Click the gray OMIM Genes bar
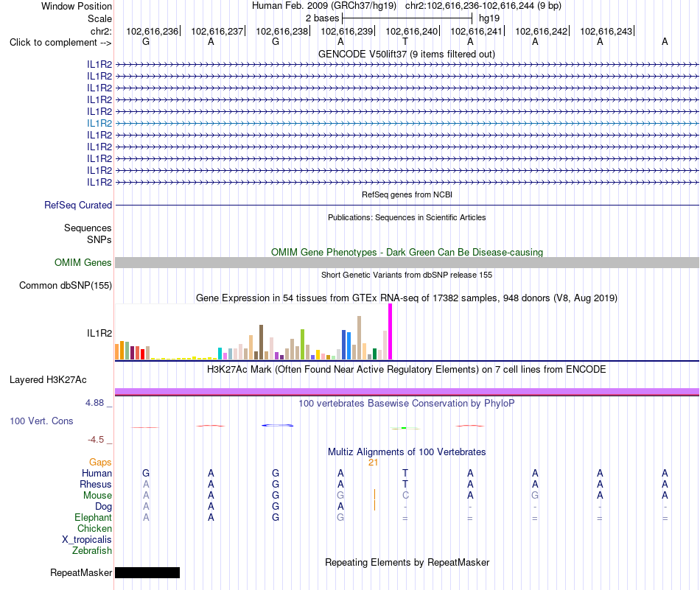Screen dimensions: 700x590 tap(407, 262)
